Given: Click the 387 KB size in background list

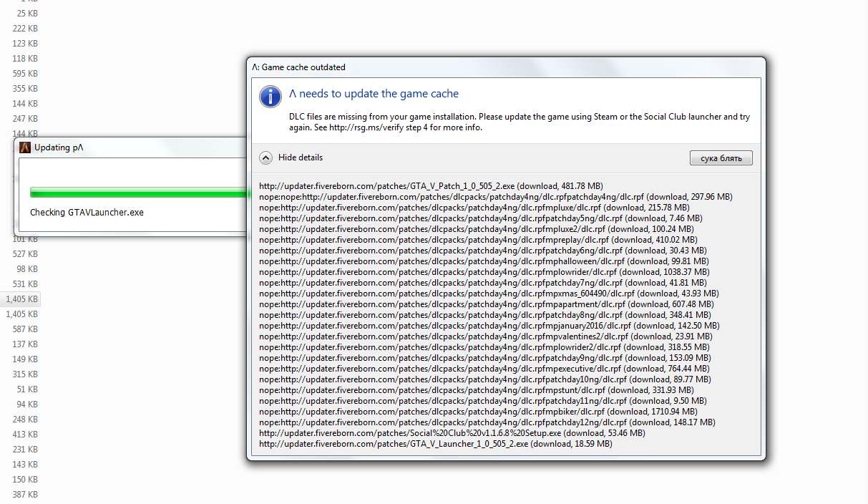Looking at the screenshot, I should (x=25, y=495).
